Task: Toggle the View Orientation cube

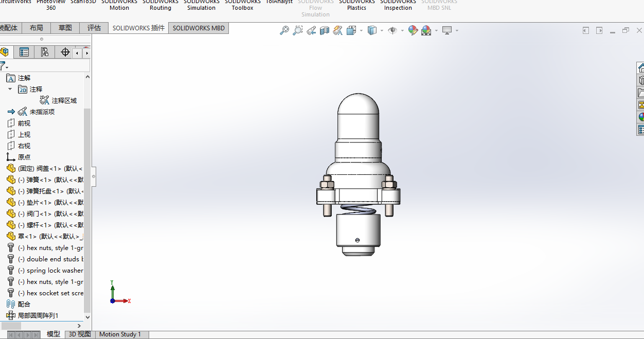Action: click(x=350, y=30)
